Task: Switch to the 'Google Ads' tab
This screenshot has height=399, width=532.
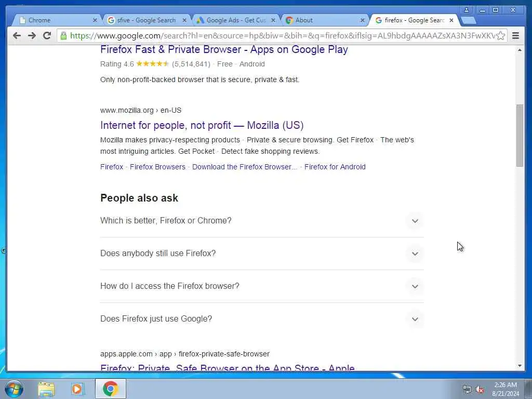Action: [x=236, y=20]
